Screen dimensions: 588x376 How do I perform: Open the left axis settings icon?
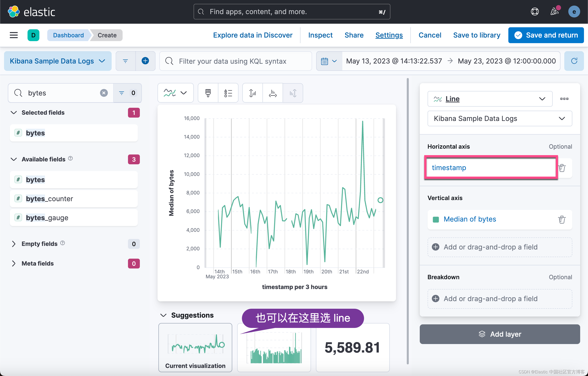pyautogui.click(x=252, y=93)
